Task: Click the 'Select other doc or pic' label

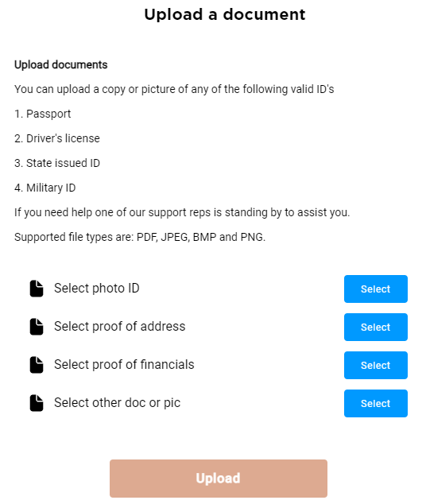Action: [117, 403]
